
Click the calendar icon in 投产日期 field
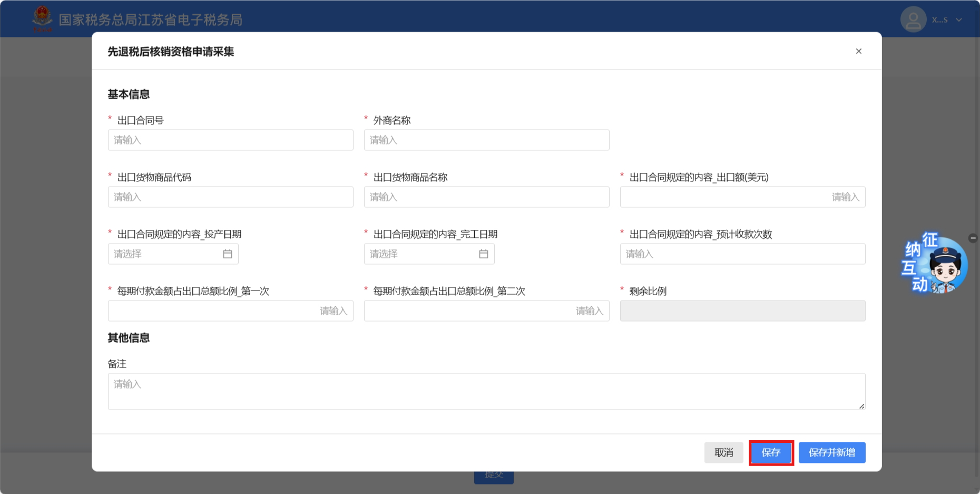tap(228, 254)
